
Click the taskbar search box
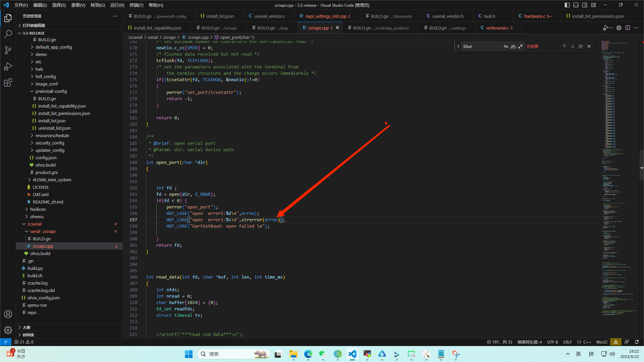click(234, 354)
